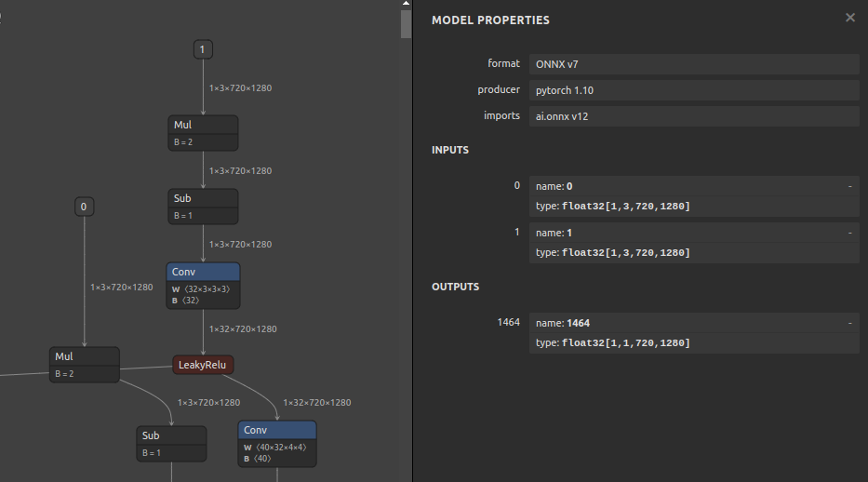
Task: Click the graph's vertical scrollbar thumb
Action: click(x=406, y=23)
